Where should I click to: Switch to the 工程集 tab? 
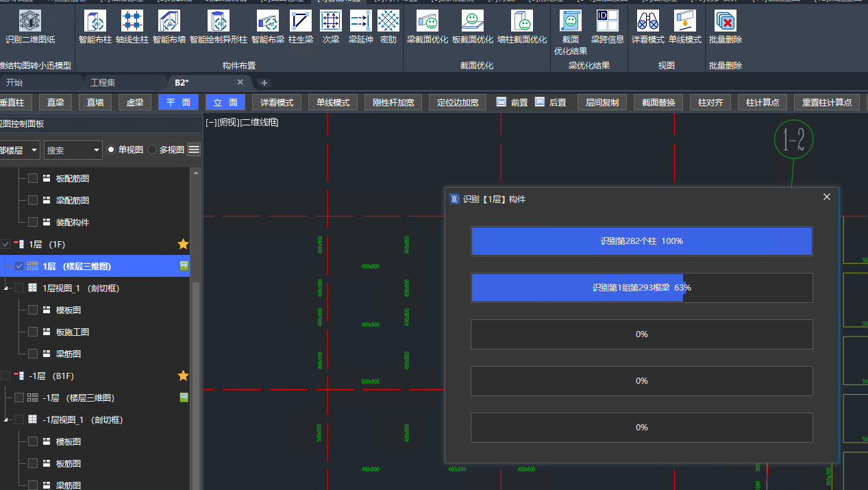tap(103, 82)
